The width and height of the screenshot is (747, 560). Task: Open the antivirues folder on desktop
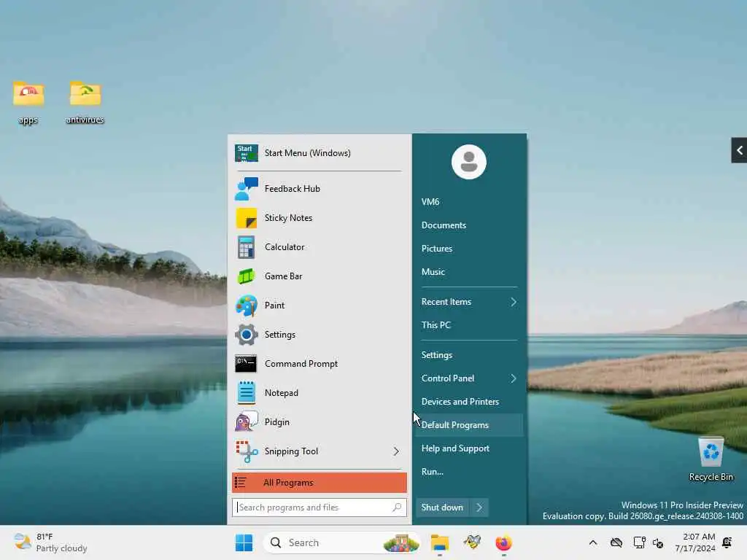(x=85, y=102)
